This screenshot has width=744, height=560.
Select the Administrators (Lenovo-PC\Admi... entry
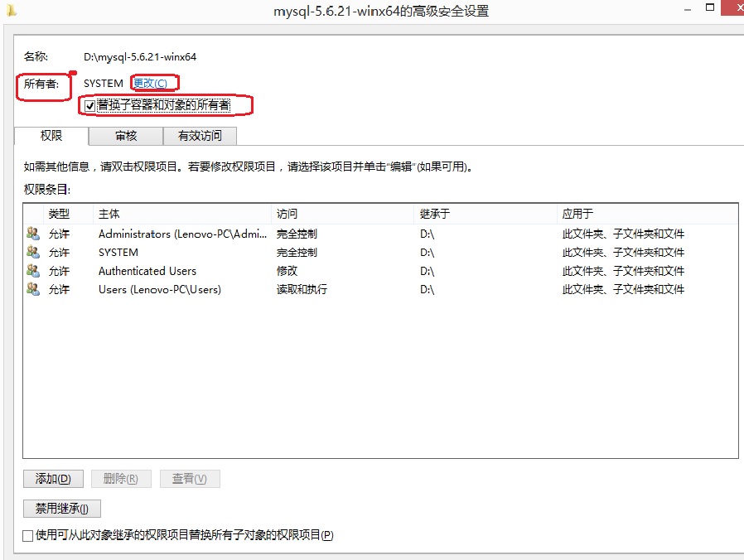tap(182, 234)
